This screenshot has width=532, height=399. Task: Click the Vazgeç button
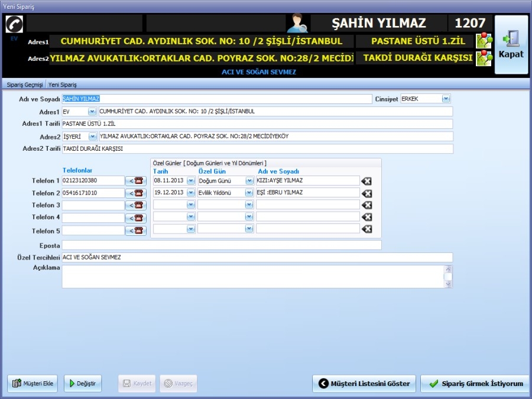click(179, 384)
